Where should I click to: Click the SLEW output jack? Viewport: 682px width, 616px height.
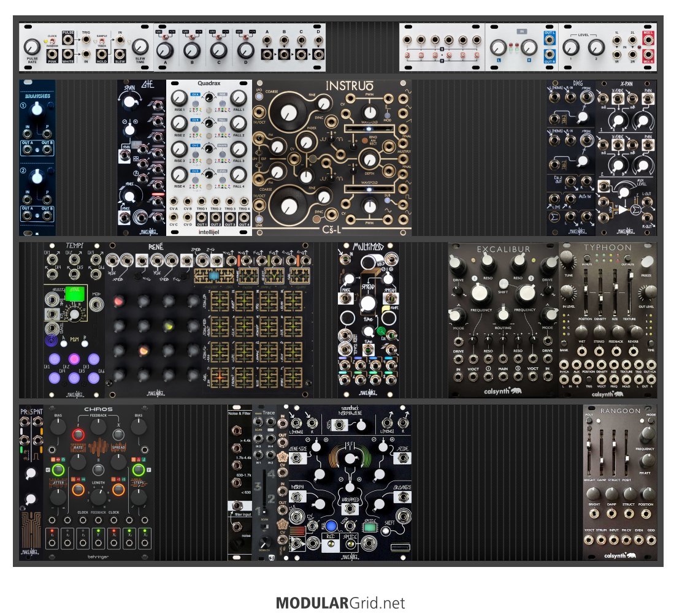point(120,55)
